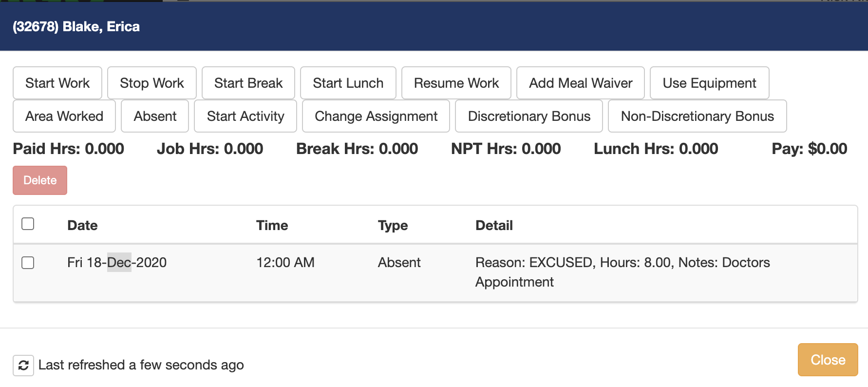The width and height of the screenshot is (868, 387).
Task: Click Start Activity
Action: click(245, 116)
